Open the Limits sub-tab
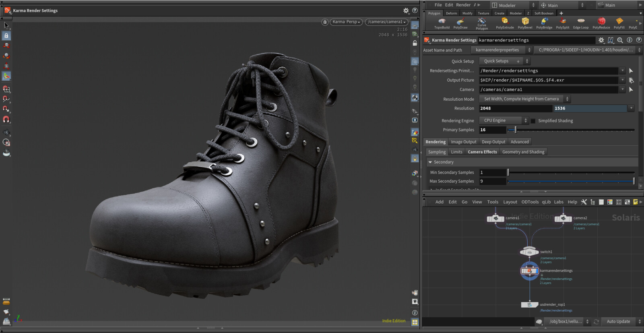This screenshot has height=333, width=644. click(456, 152)
